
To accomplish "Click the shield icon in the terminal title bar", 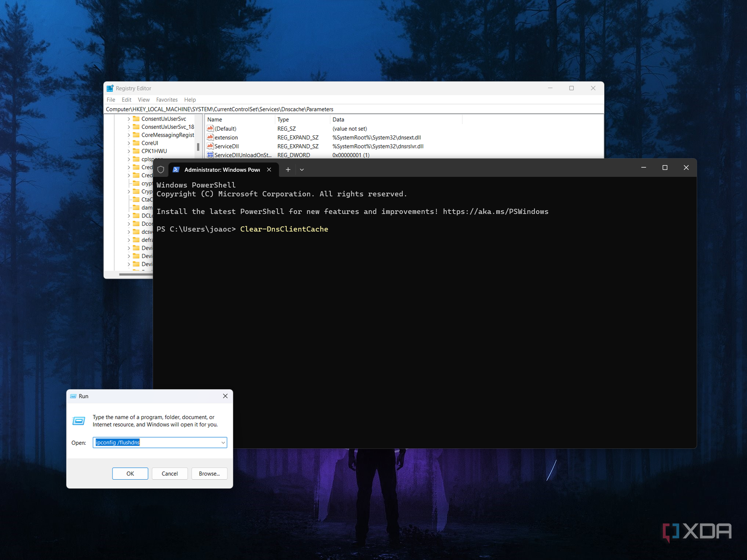I will click(161, 170).
